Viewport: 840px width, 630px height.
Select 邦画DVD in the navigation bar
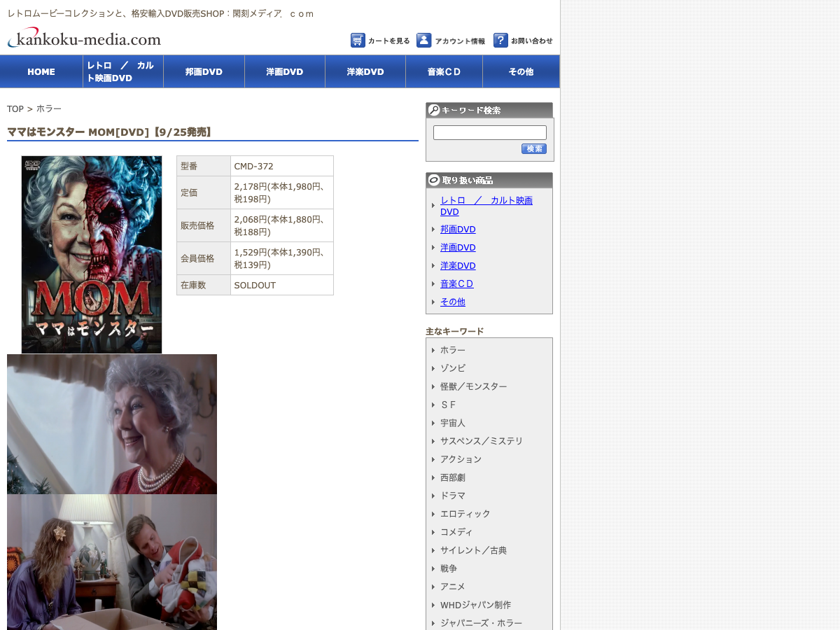204,71
